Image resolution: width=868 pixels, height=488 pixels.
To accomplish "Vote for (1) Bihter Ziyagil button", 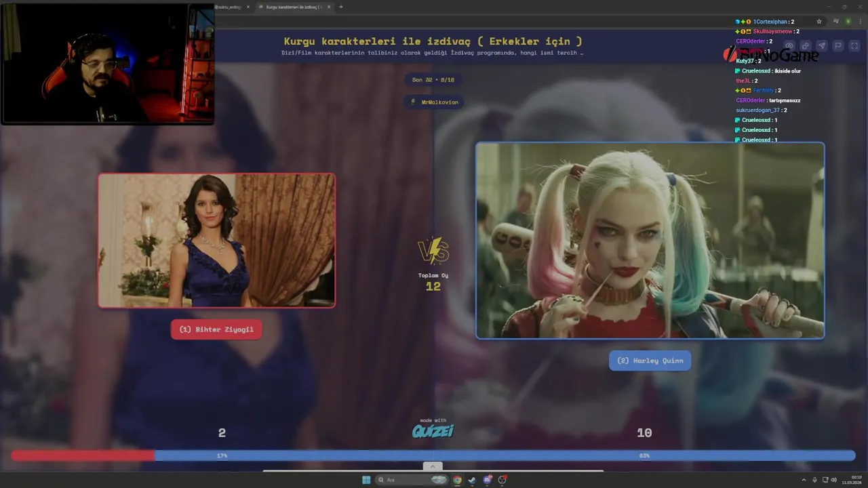I will coord(216,329).
